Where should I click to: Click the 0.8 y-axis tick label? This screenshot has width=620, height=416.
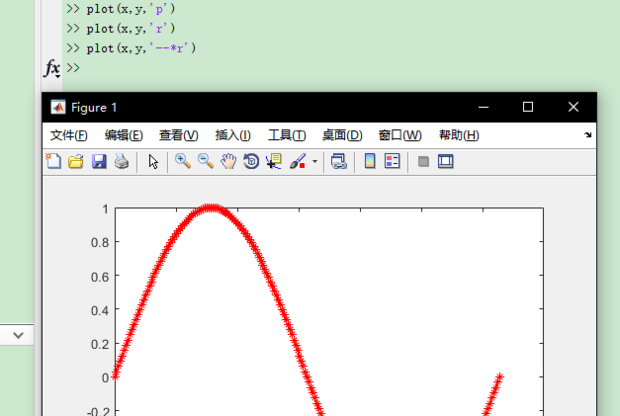pos(100,242)
